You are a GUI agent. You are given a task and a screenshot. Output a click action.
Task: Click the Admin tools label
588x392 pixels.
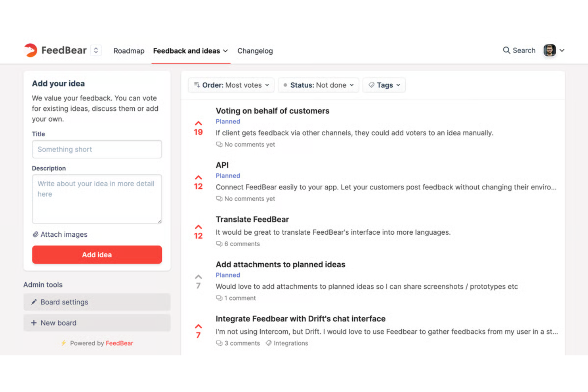43,285
